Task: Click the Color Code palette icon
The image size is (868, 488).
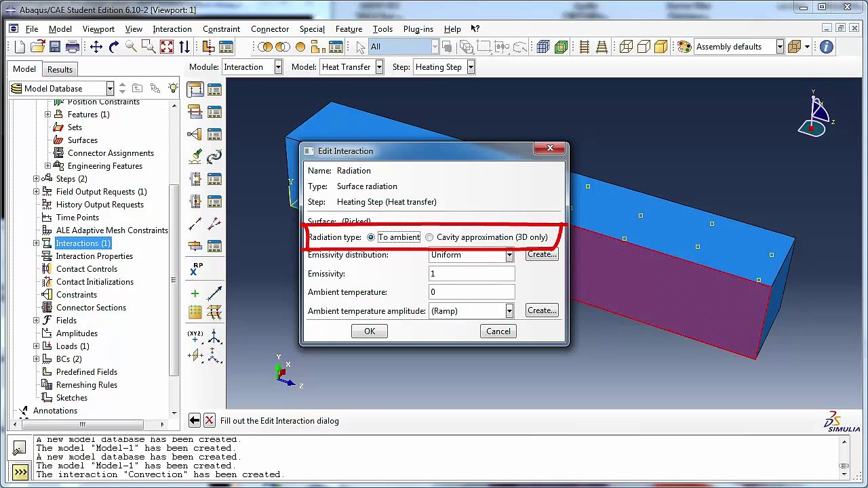Action: click(x=684, y=47)
